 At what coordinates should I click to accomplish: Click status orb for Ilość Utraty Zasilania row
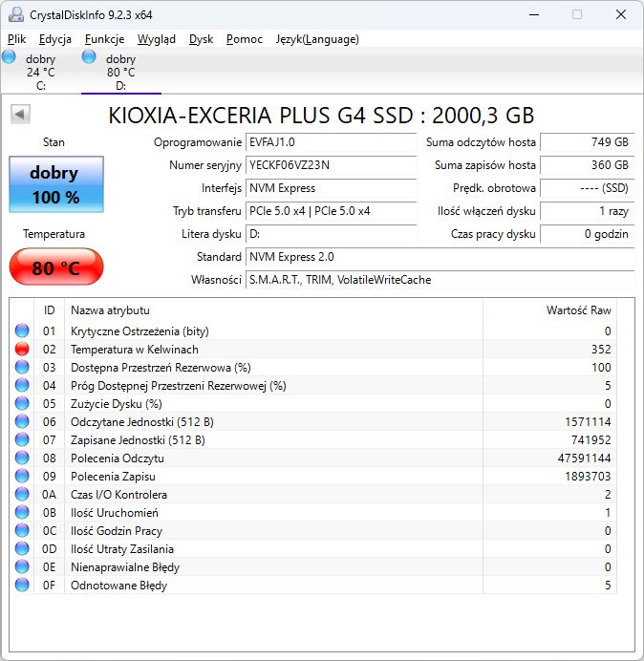tap(22, 548)
